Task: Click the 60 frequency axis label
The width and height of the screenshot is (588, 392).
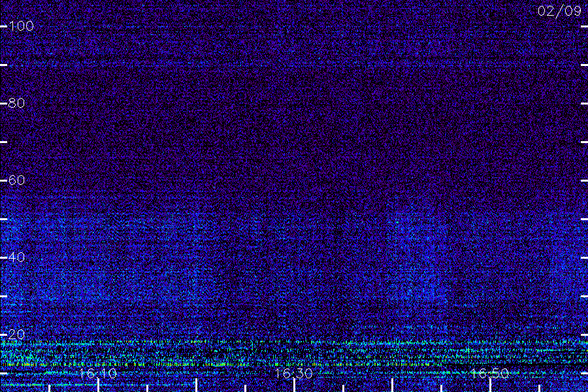Action: [16, 180]
